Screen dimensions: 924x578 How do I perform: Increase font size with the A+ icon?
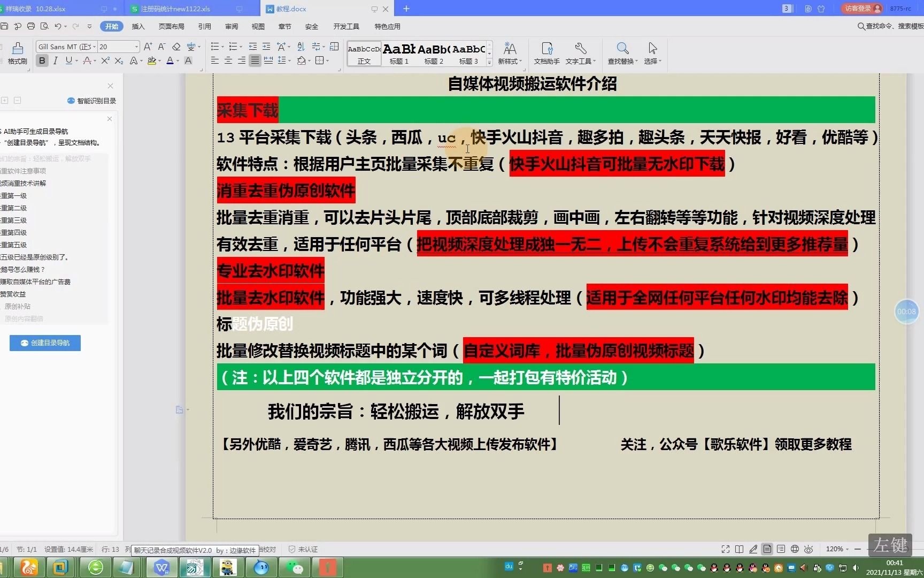(x=148, y=47)
